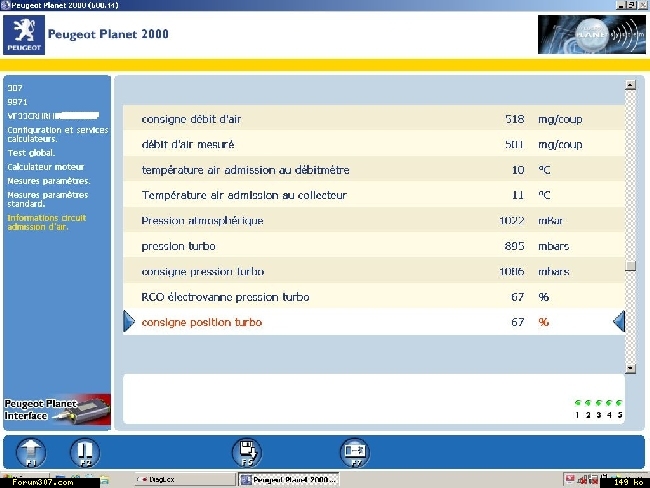Click the scrollbar up arrow

coord(630,85)
